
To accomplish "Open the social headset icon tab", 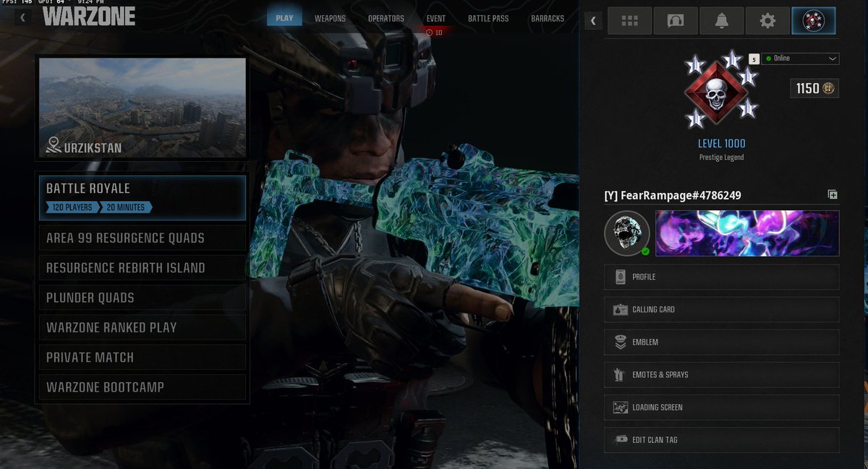I will 675,21.
